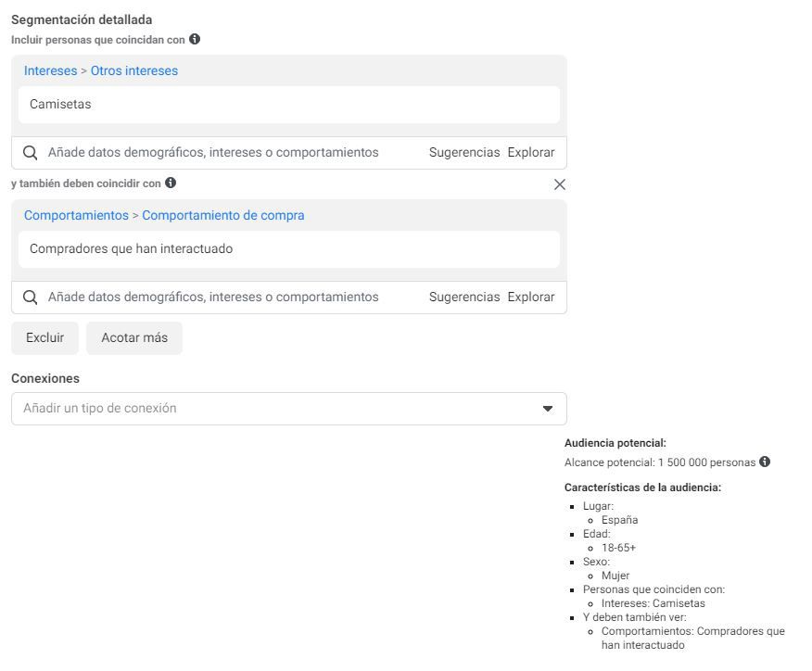Click the magnifier icon in the first search bar
This screenshot has height=671, width=812.
(x=29, y=152)
